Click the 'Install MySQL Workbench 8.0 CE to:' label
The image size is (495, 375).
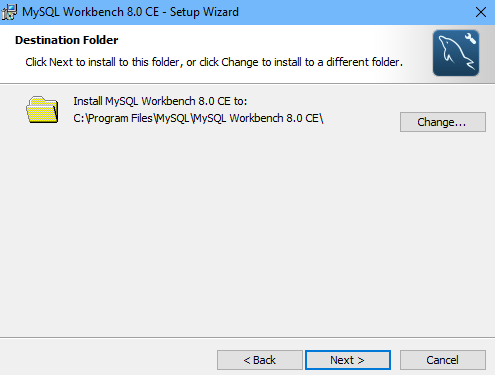160,101
